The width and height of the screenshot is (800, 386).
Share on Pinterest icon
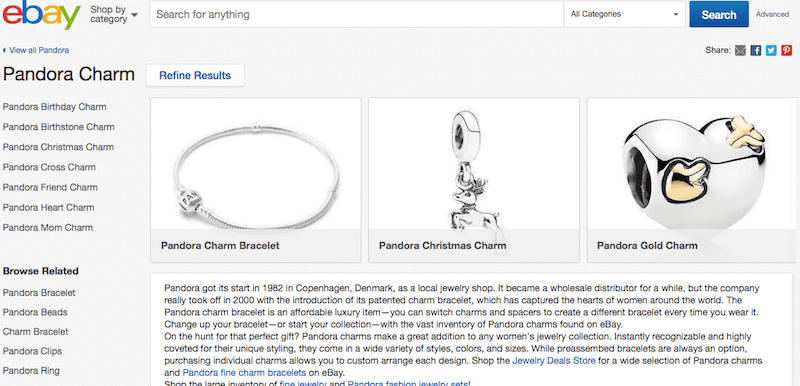click(x=787, y=50)
